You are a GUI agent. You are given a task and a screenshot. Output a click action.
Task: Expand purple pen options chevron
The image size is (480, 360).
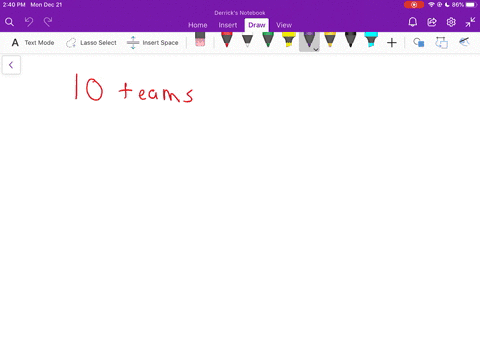click(316, 49)
